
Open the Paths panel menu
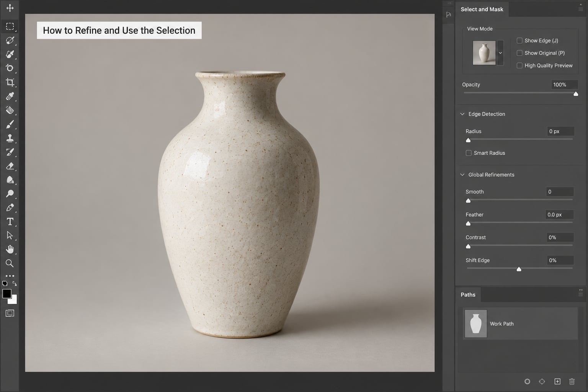coord(581,294)
